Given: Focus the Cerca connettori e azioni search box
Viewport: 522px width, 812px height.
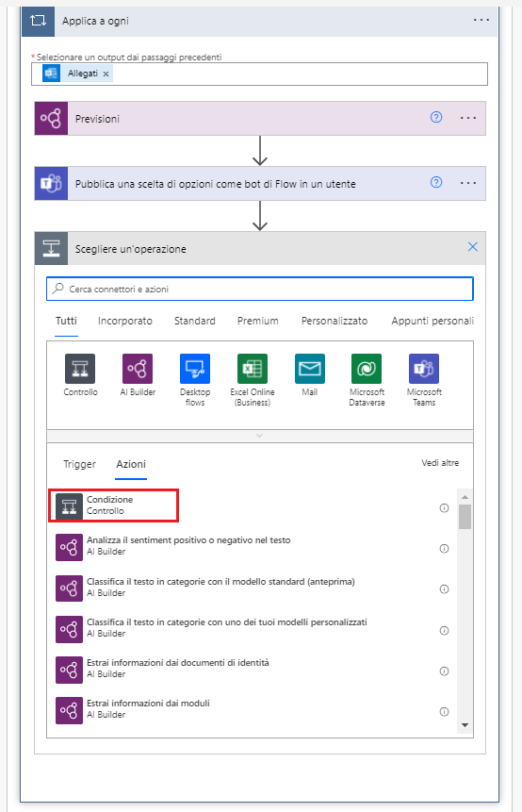Looking at the screenshot, I should [x=260, y=289].
